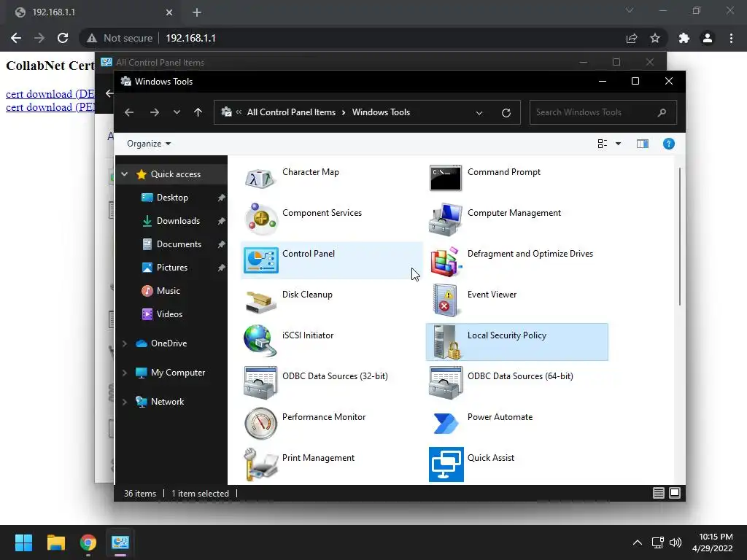Open the Disk Cleanup icon

(x=260, y=301)
